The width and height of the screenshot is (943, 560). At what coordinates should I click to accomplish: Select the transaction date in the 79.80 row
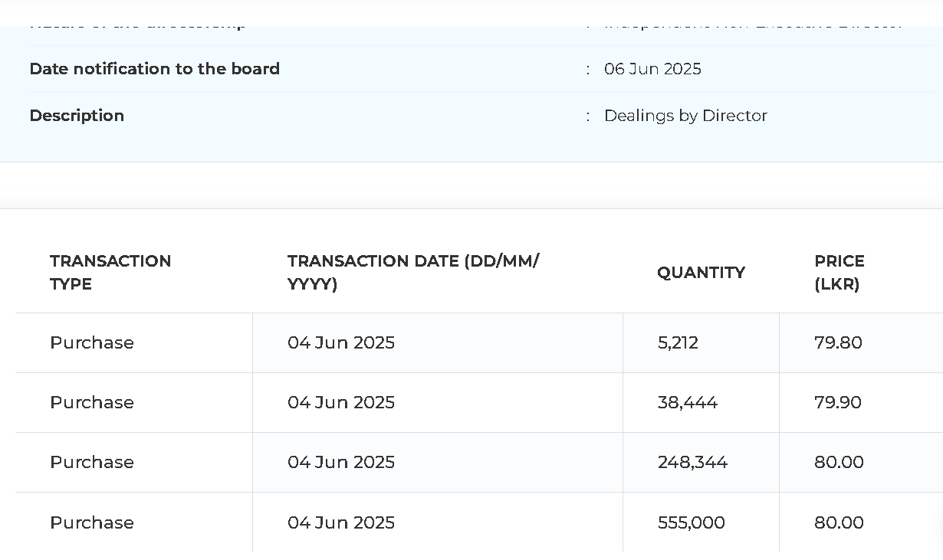(x=341, y=342)
